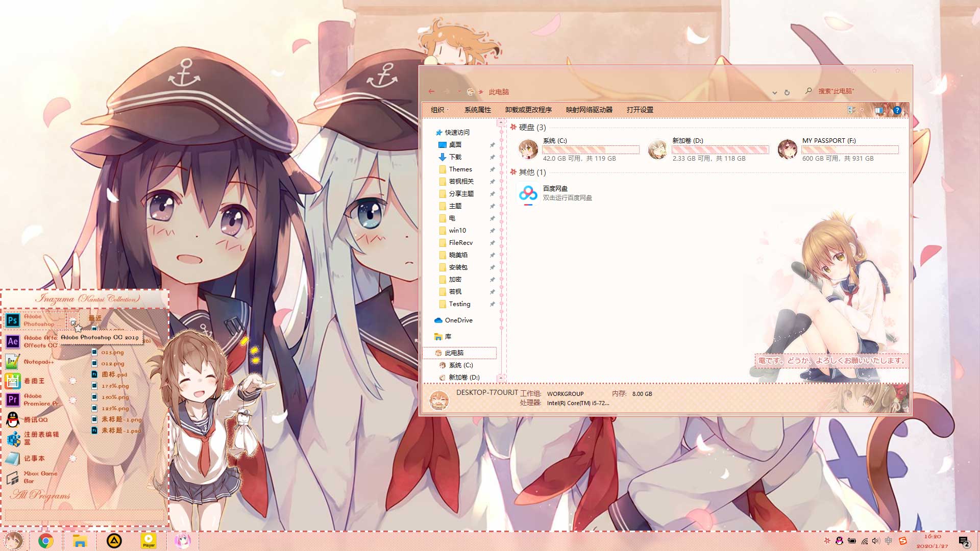The height and width of the screenshot is (551, 980).
Task: Click navigation pane scroll-down arrow
Action: click(x=501, y=378)
